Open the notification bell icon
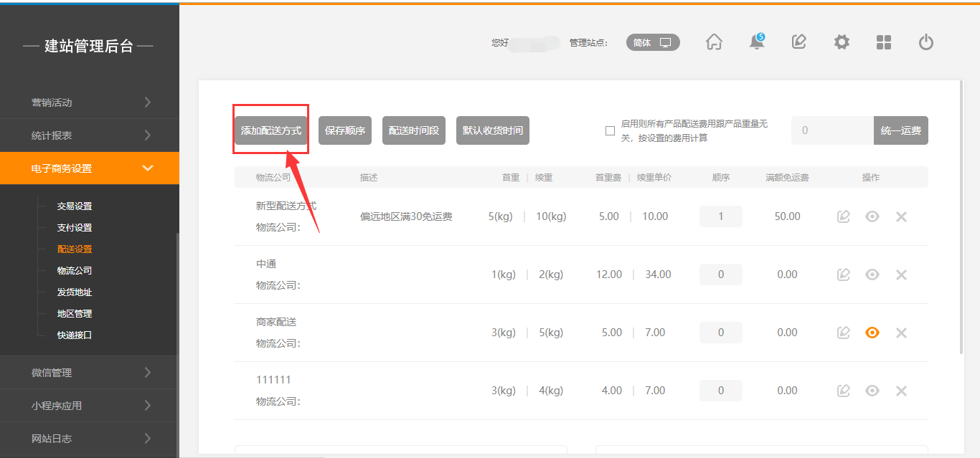The image size is (980, 458). (x=756, y=42)
